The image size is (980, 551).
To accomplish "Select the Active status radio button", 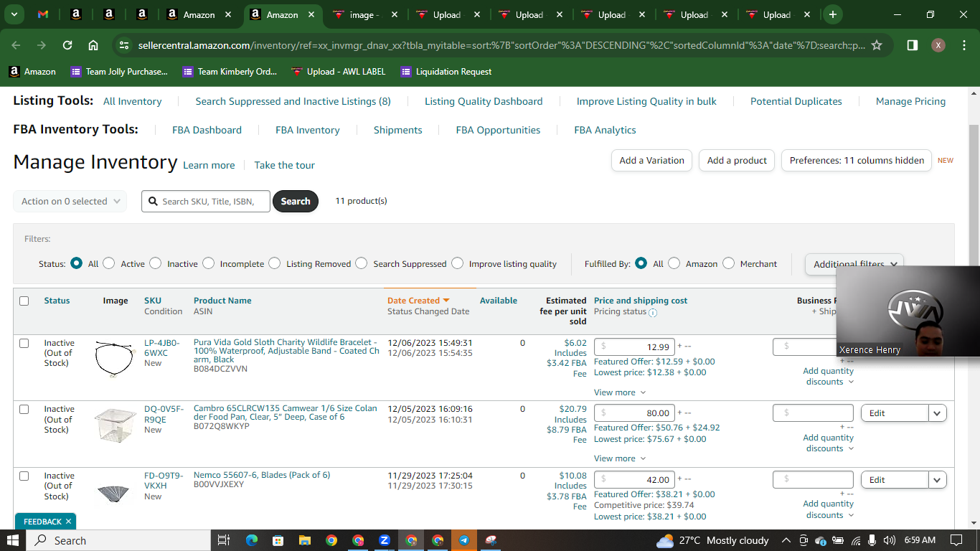I will (x=109, y=263).
